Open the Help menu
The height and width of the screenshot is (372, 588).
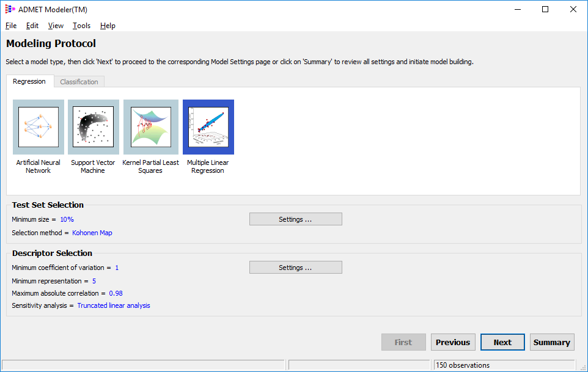coord(108,26)
